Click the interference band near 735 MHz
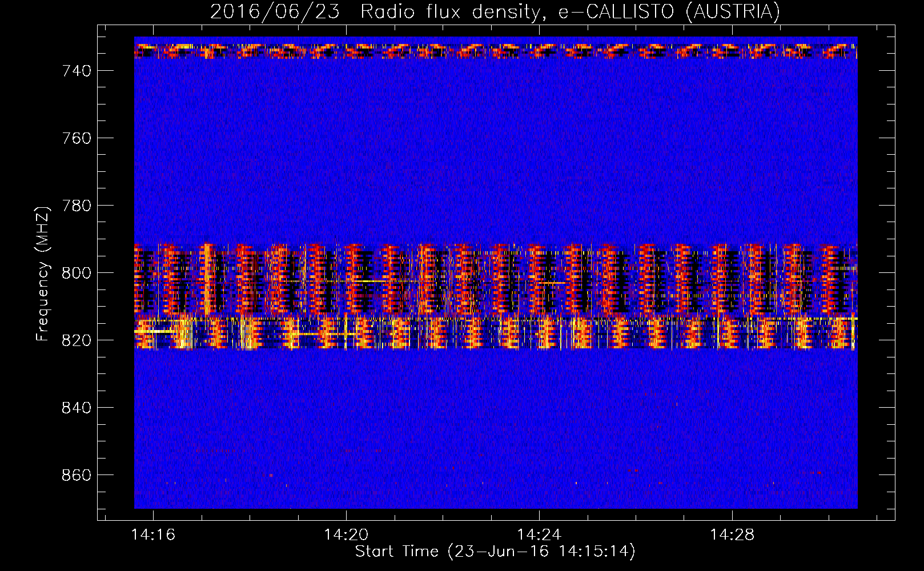This screenshot has width=924, height=571. (x=496, y=51)
